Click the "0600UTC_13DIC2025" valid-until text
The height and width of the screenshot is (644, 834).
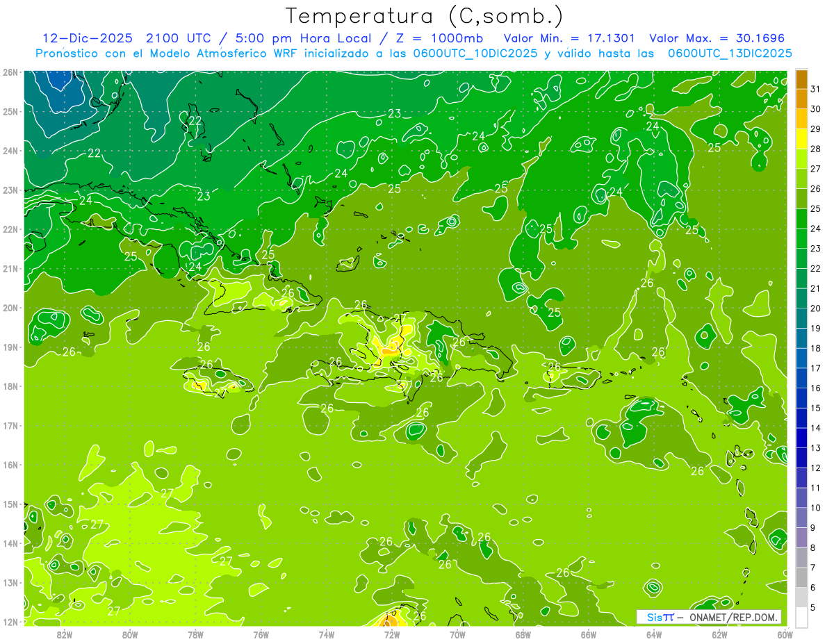pyautogui.click(x=730, y=53)
